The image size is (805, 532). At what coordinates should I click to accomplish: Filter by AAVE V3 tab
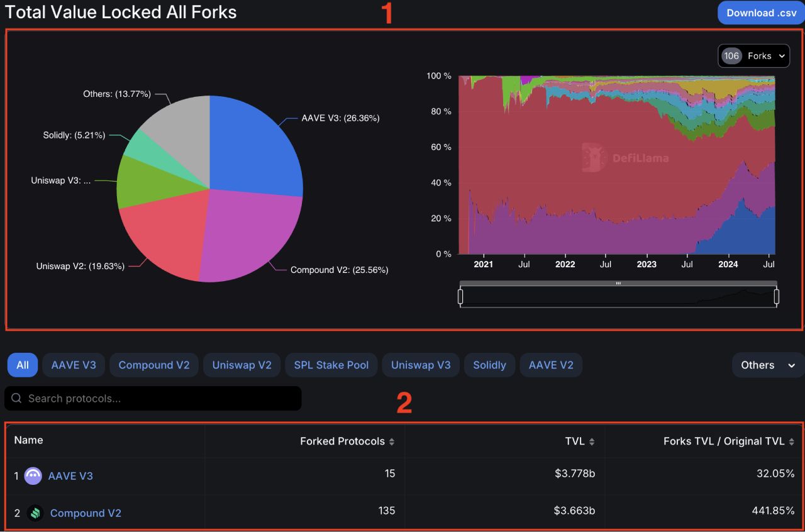pos(74,365)
